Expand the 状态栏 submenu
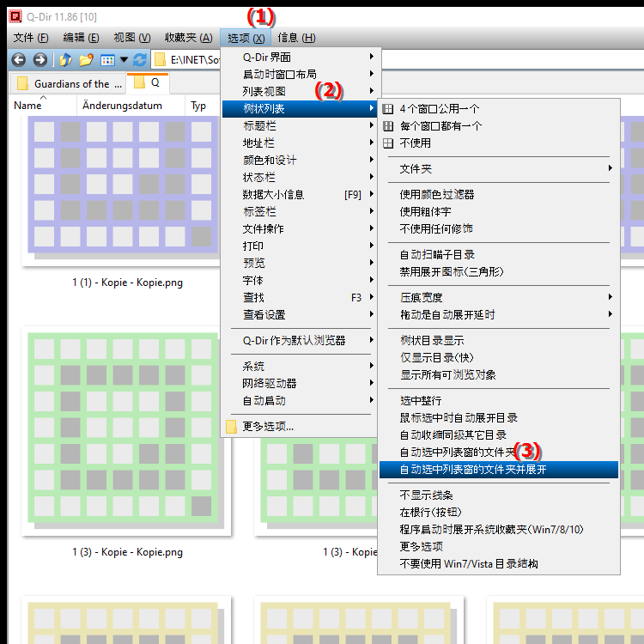The height and width of the screenshot is (644, 644). click(300, 178)
